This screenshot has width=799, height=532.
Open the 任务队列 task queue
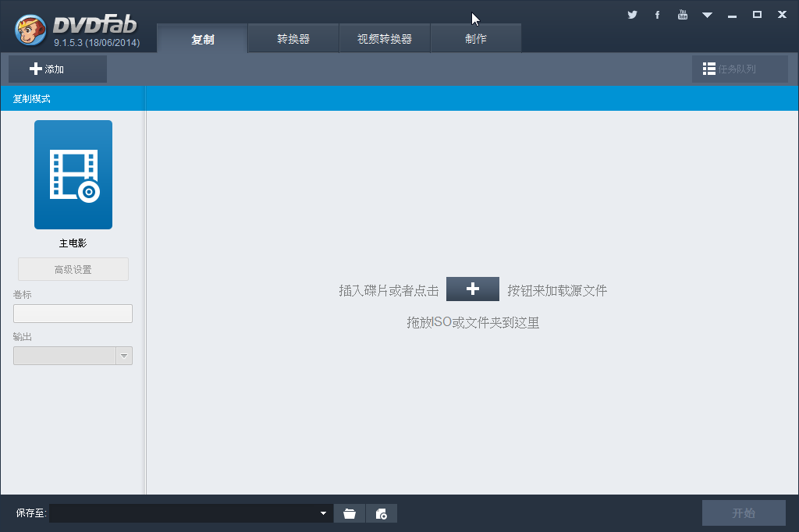pyautogui.click(x=740, y=69)
